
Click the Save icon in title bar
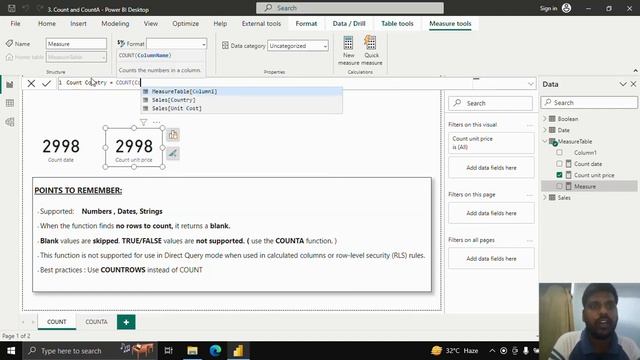11,8
